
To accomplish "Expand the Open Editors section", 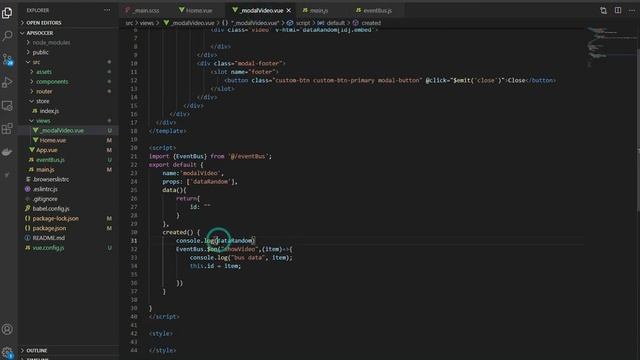I will (x=44, y=23).
